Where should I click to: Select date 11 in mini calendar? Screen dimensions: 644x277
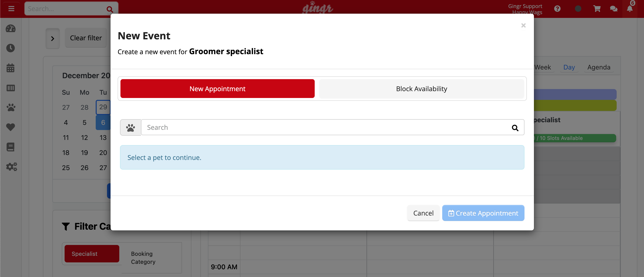pyautogui.click(x=66, y=138)
